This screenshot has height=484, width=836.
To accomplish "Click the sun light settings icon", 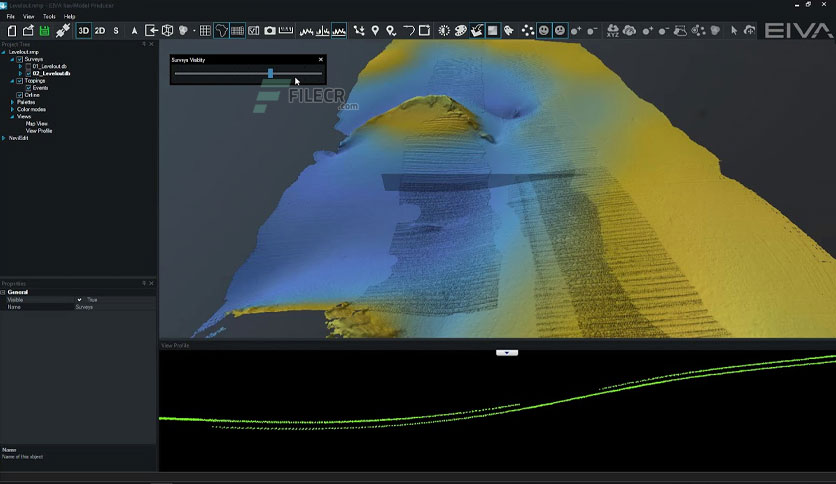I will 444,31.
